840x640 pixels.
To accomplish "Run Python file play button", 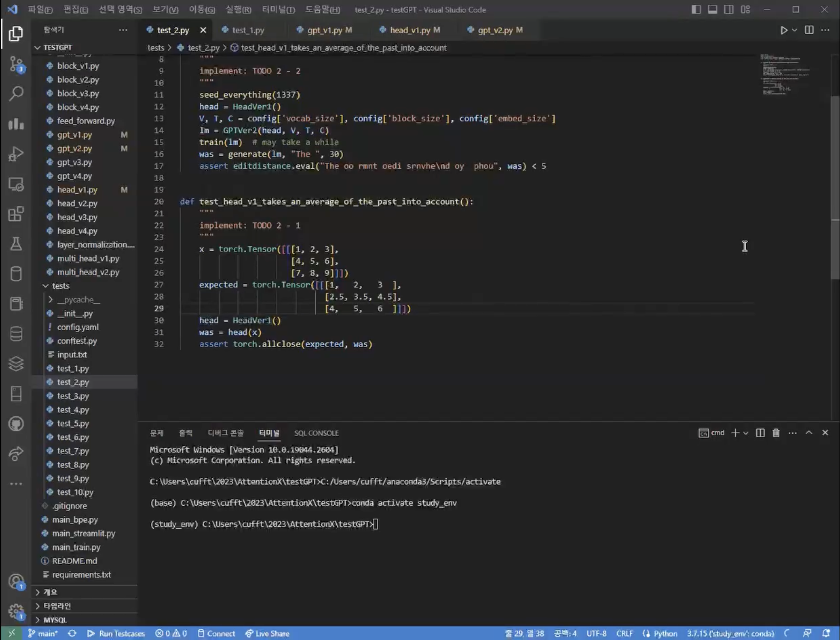I will pyautogui.click(x=783, y=30).
